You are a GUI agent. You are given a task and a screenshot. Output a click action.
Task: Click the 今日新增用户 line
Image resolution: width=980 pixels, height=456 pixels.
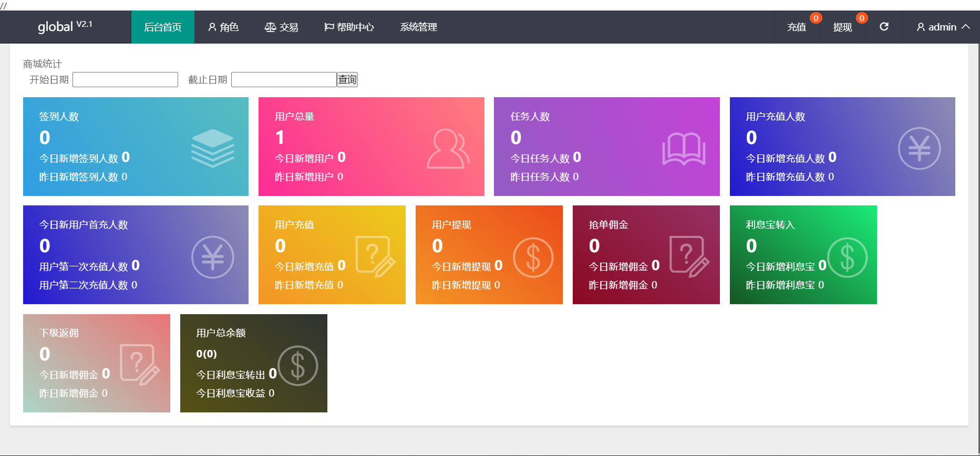tap(310, 158)
